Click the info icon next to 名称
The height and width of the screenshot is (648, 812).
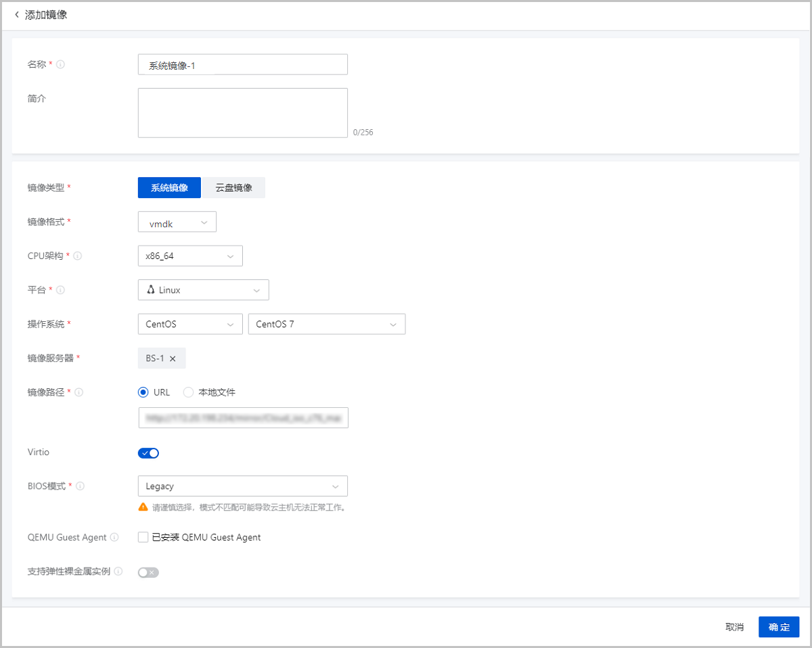[60, 64]
